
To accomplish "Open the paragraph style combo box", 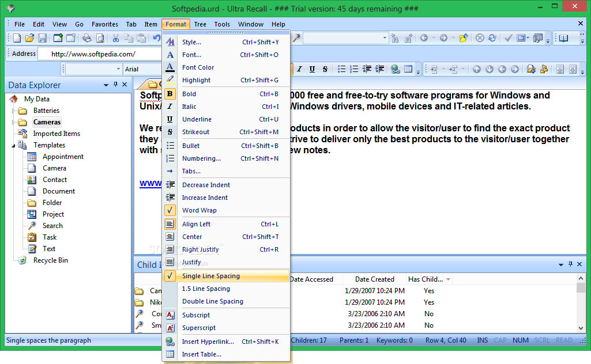I will tap(94, 69).
